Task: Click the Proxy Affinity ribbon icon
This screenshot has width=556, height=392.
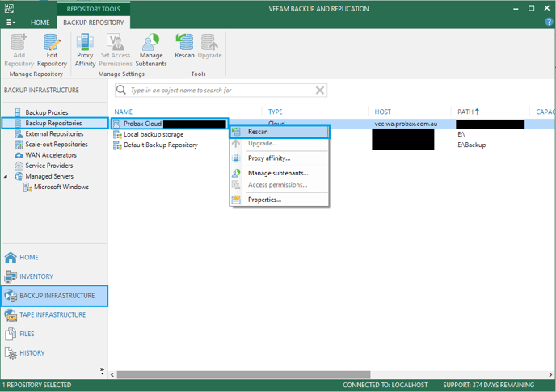Action: (85, 50)
